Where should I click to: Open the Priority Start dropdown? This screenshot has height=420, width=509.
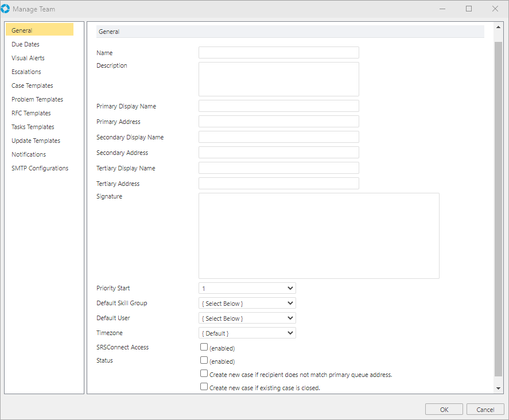tap(247, 288)
